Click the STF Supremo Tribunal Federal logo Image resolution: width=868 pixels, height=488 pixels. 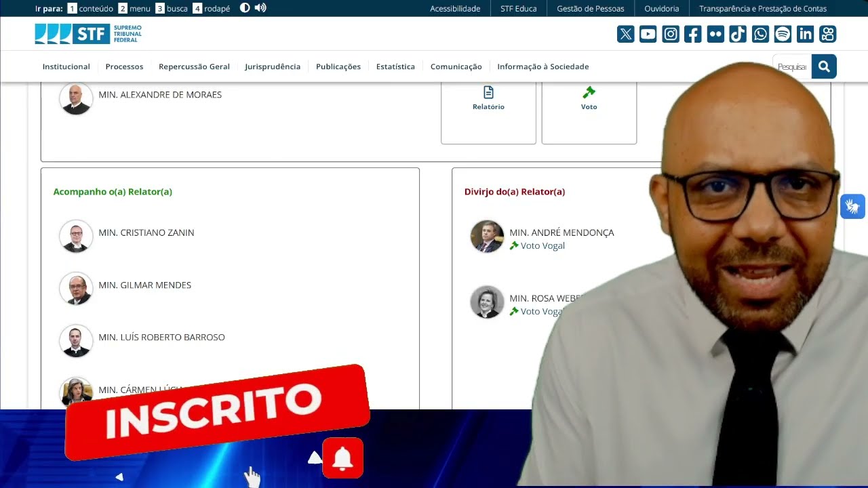point(88,34)
